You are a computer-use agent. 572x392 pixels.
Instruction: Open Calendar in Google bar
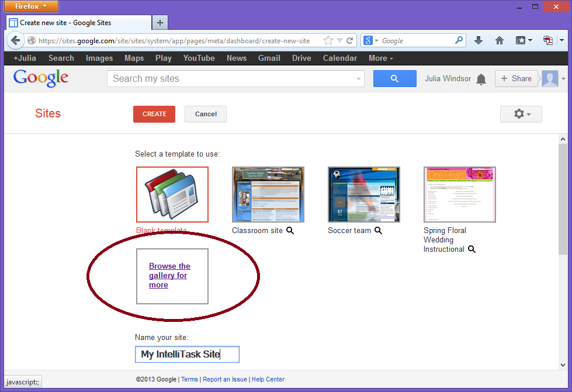pos(339,58)
